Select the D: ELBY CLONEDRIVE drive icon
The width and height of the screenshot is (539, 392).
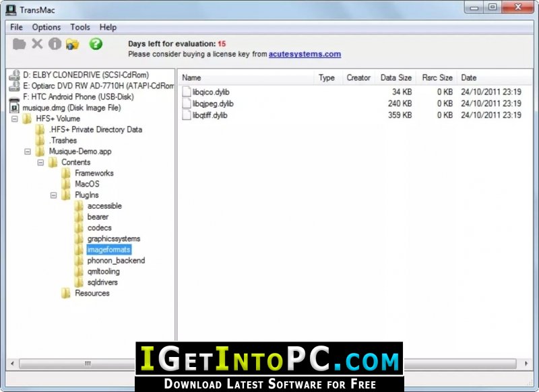pyautogui.click(x=14, y=75)
